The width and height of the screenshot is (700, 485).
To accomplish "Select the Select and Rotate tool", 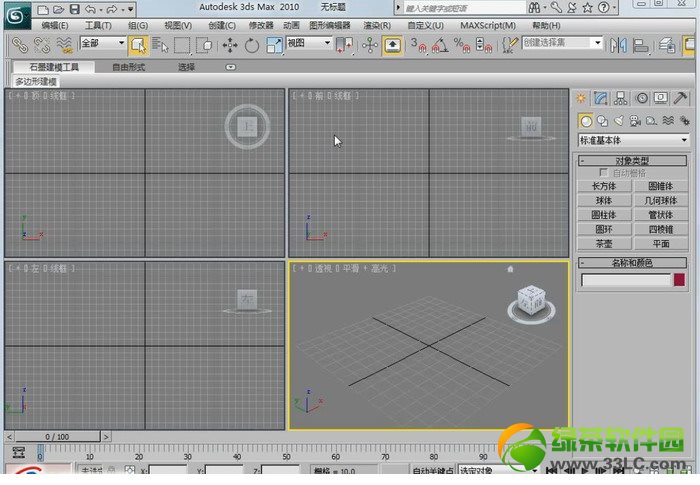I will [252, 45].
